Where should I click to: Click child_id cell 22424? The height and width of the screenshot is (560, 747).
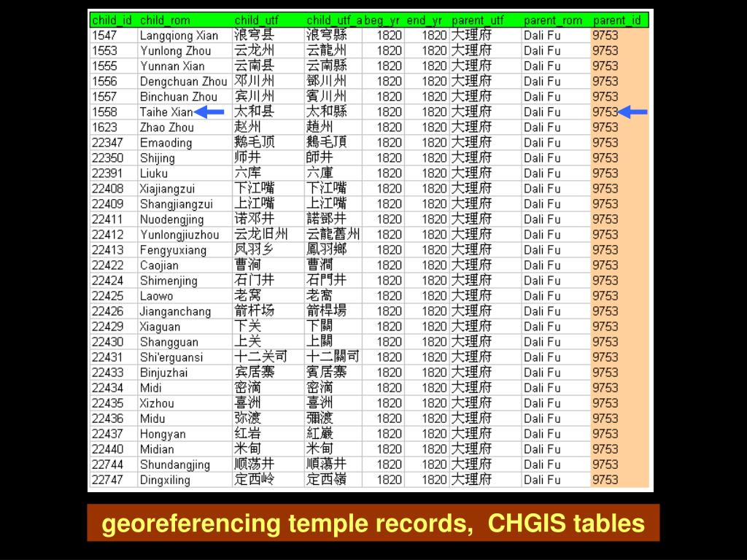(x=113, y=281)
